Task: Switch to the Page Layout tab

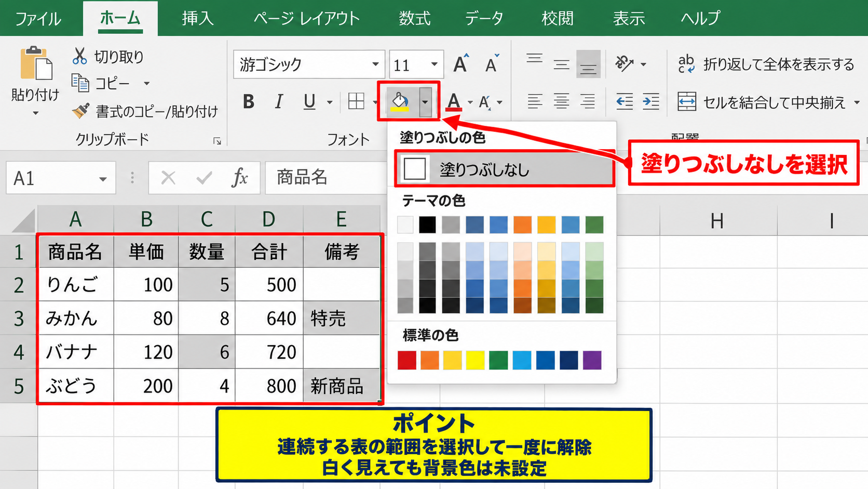Action: coord(306,18)
